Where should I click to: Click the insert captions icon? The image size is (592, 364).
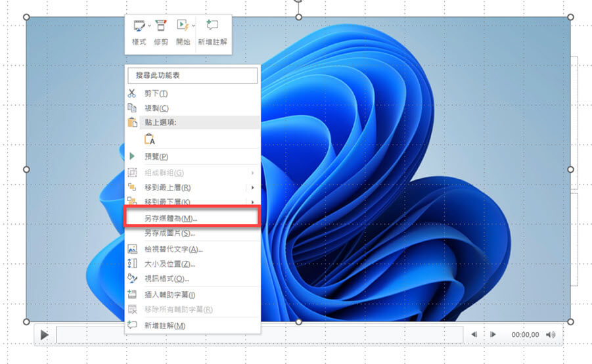132,294
